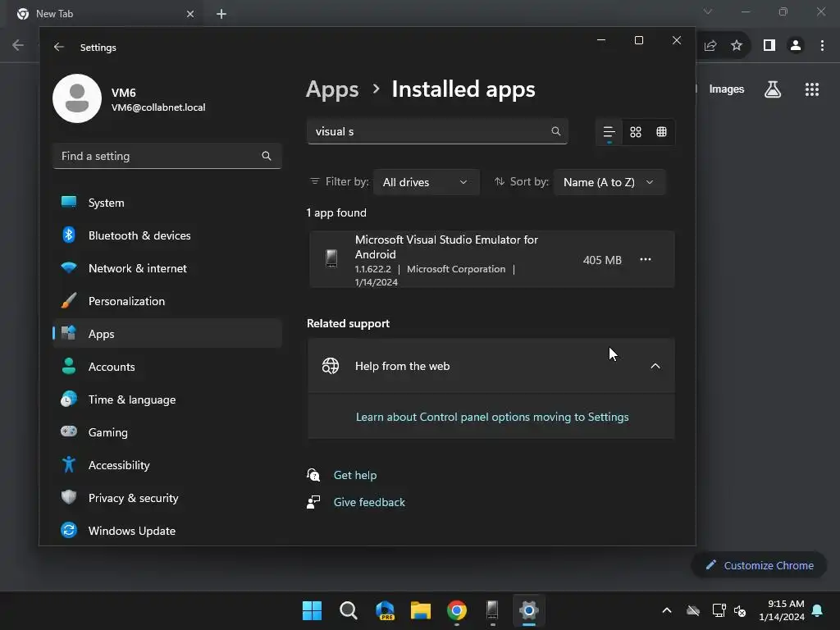Image resolution: width=840 pixels, height=630 pixels.
Task: Click the Help from the web globe icon
Action: pos(331,366)
